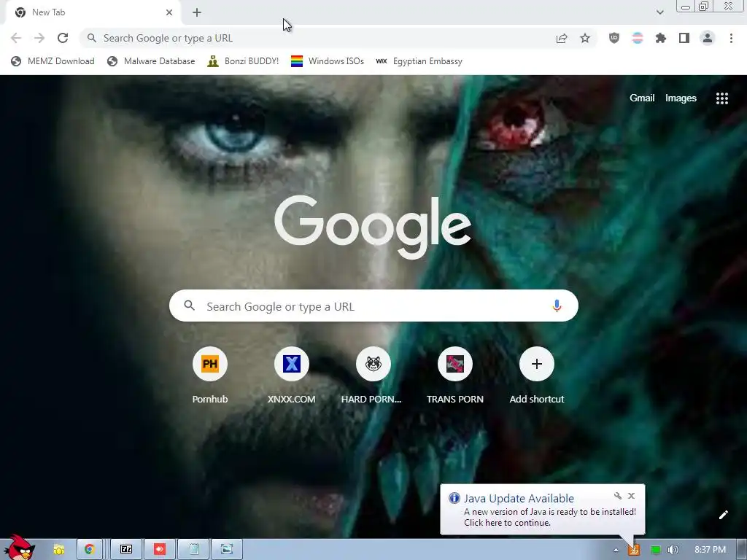
Task: Open the uBlock Origin shield extension
Action: click(614, 38)
